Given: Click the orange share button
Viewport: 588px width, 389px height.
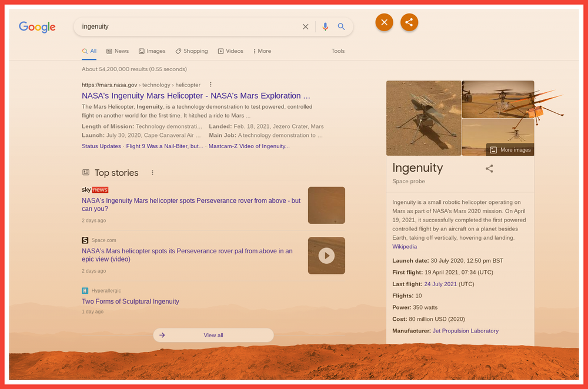Looking at the screenshot, I should 409,22.
